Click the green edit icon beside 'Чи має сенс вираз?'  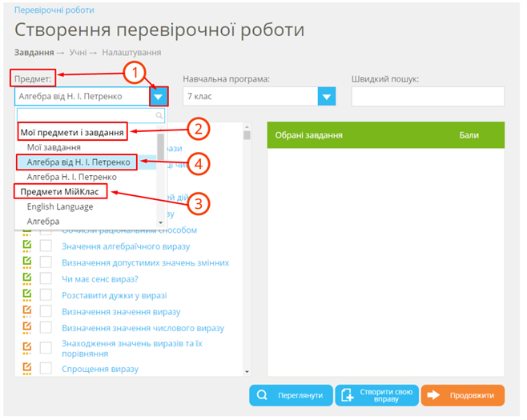[x=26, y=278]
